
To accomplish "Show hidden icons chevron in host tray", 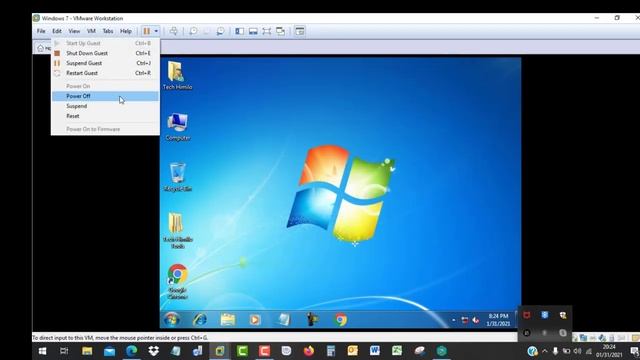I will pos(545,351).
